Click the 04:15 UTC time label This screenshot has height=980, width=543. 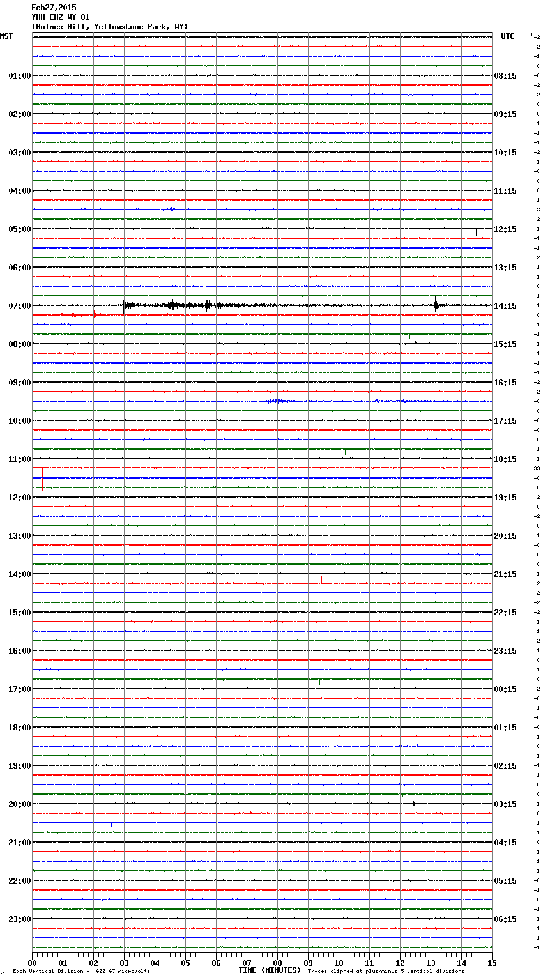coord(505,843)
